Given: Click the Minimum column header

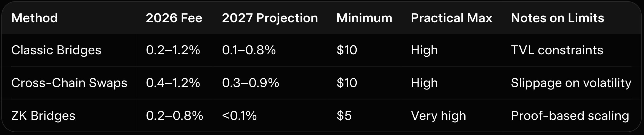Looking at the screenshot, I should 364,18.
